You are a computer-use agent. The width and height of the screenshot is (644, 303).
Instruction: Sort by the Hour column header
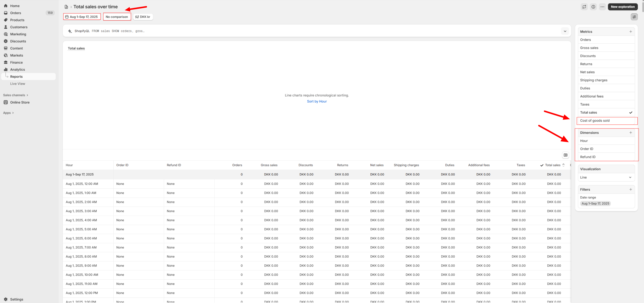pyautogui.click(x=69, y=165)
